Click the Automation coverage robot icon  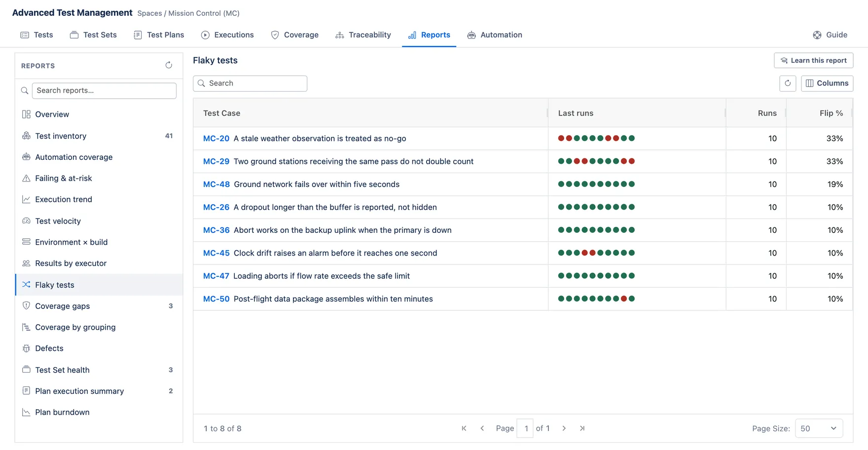click(x=26, y=157)
